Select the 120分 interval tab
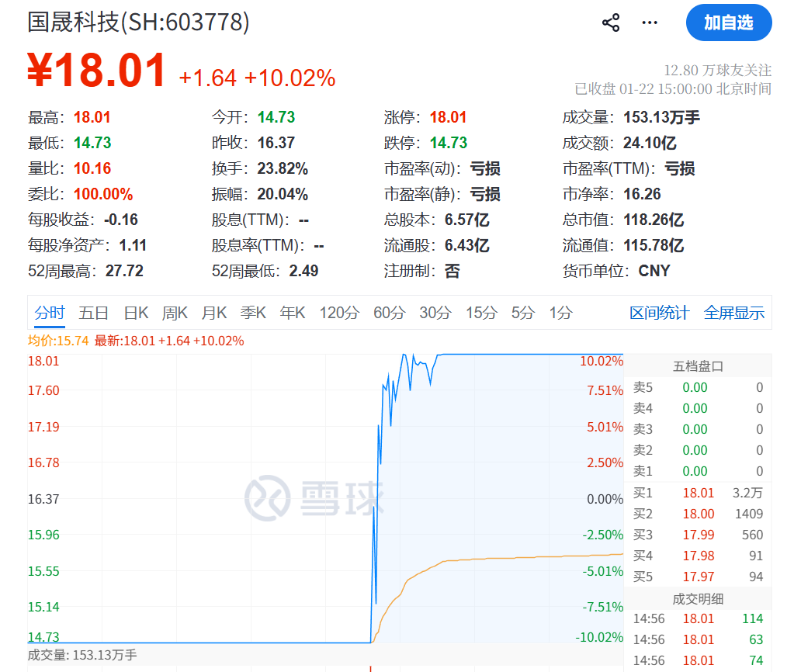Screen dimensions: 794x672 [340, 312]
